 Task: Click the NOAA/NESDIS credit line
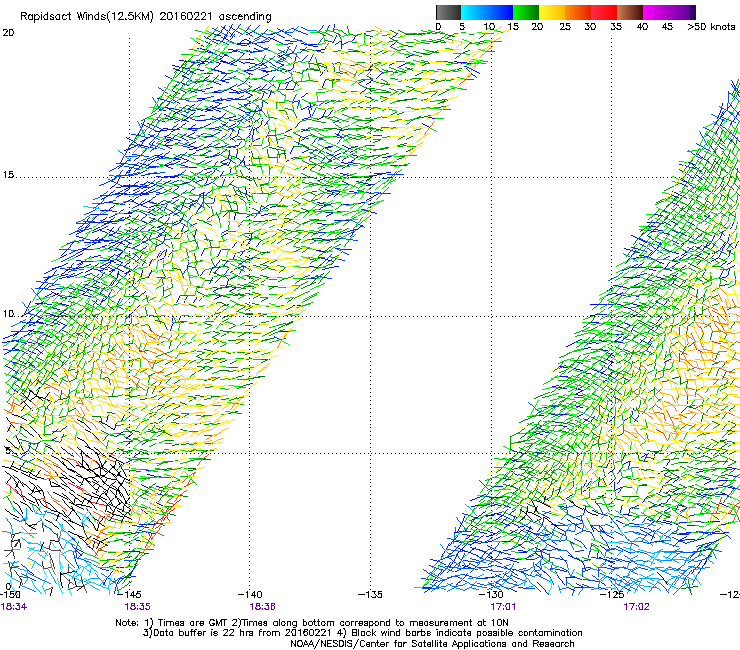coord(432,644)
